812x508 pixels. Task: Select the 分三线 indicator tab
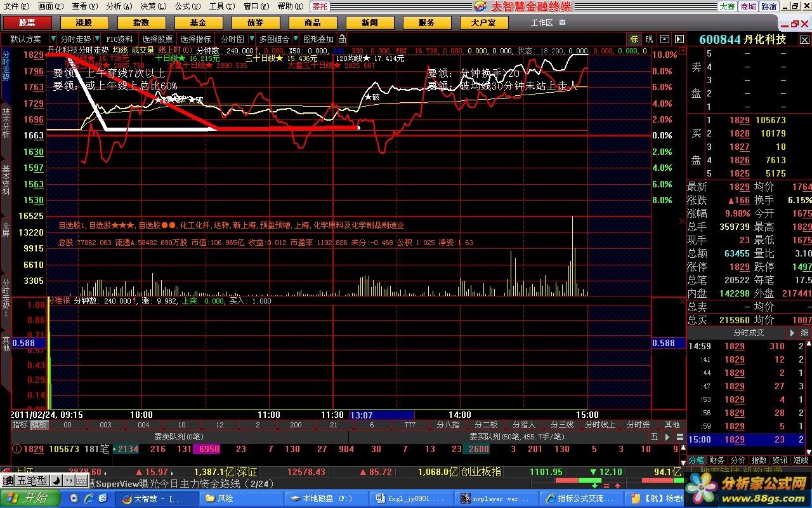point(562,425)
